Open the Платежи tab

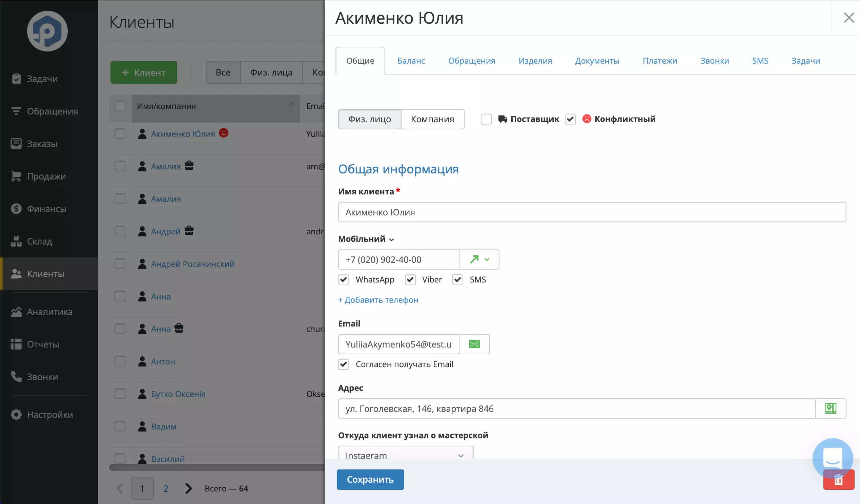pos(660,61)
